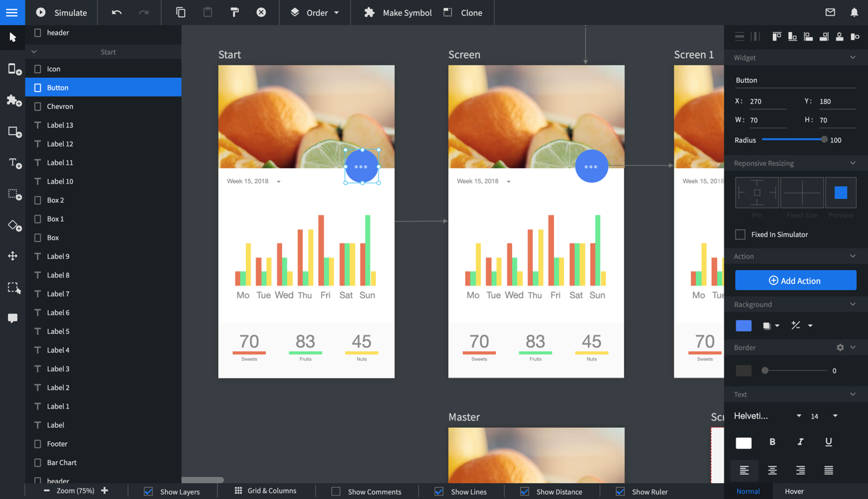Select Label 13 in the layers list

60,125
